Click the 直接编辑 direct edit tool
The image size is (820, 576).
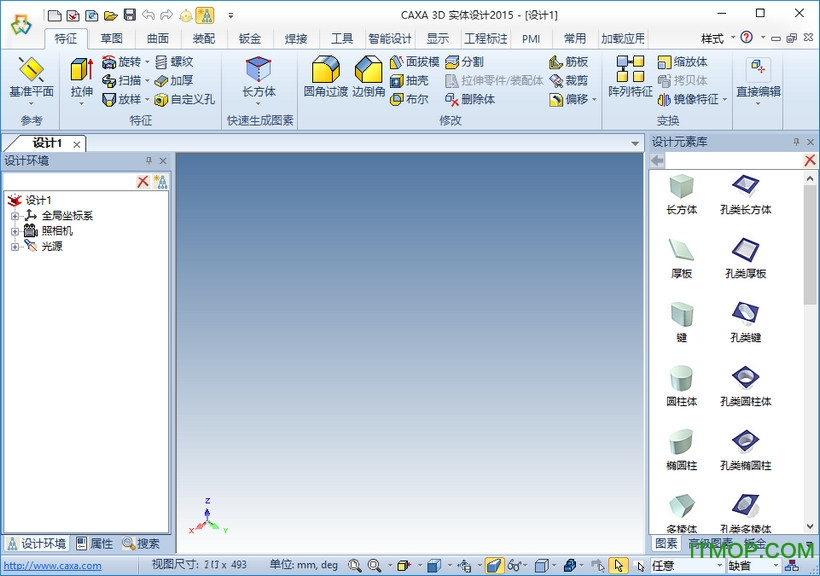[x=758, y=77]
